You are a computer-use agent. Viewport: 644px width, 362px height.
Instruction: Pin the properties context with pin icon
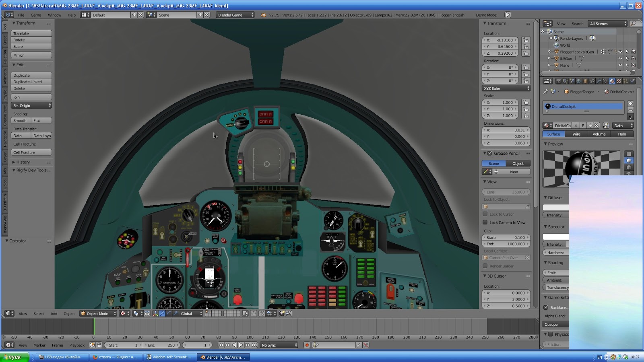click(x=545, y=92)
